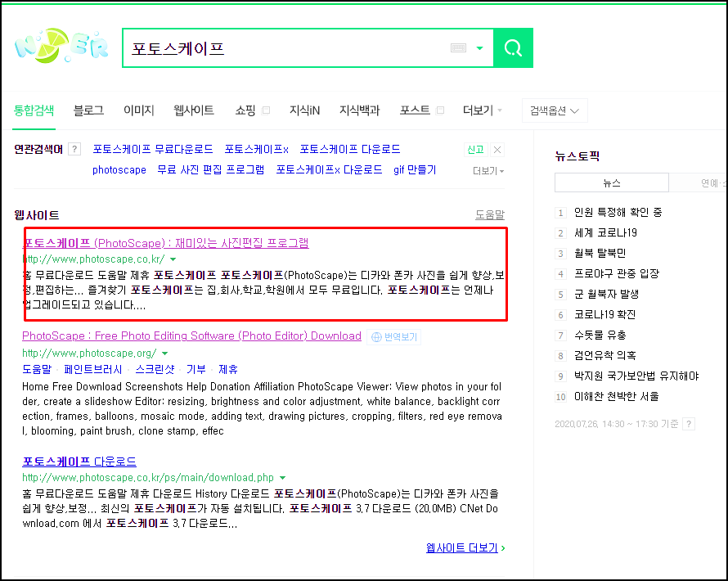Expand the 더보기 tab menu

483,110
